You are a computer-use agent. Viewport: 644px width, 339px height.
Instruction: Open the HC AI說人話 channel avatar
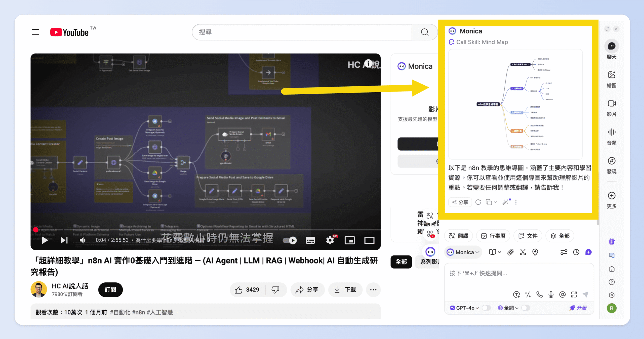pos(39,289)
